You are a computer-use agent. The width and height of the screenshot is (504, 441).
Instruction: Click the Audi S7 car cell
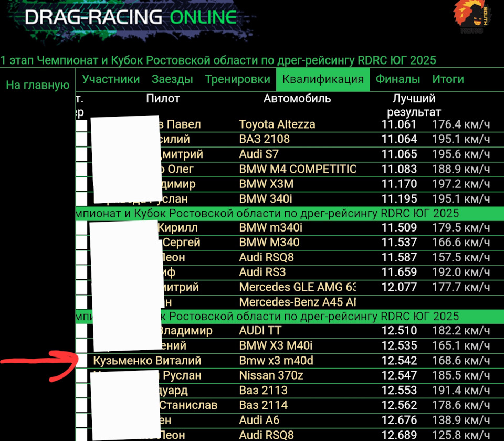coord(259,154)
